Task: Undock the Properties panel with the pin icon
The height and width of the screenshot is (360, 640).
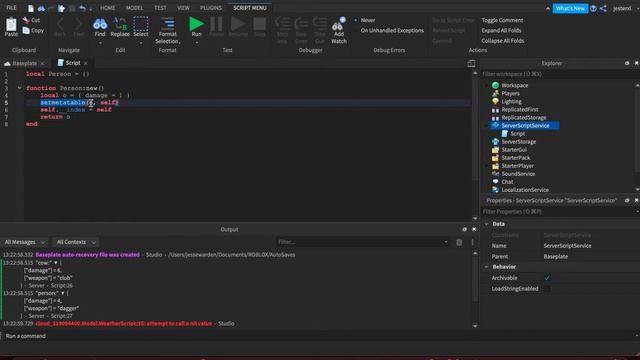Action: tap(627, 200)
